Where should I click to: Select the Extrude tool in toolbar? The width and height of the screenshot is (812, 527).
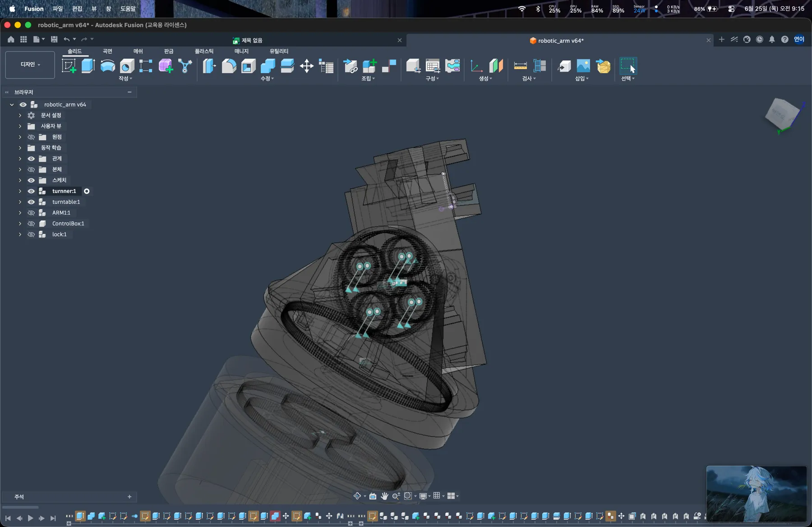88,66
